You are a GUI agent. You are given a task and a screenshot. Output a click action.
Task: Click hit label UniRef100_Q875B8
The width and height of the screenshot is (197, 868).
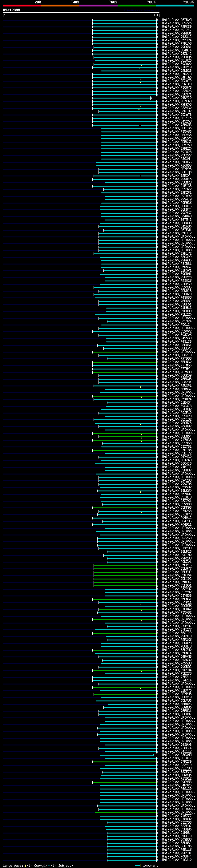tap(176, 372)
